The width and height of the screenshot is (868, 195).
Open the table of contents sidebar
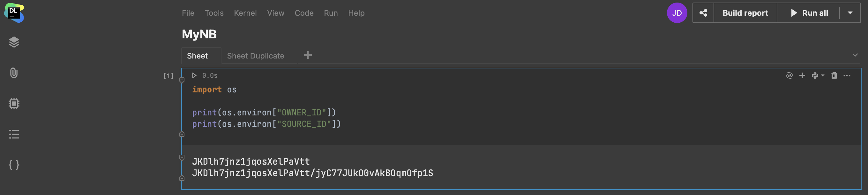(14, 134)
